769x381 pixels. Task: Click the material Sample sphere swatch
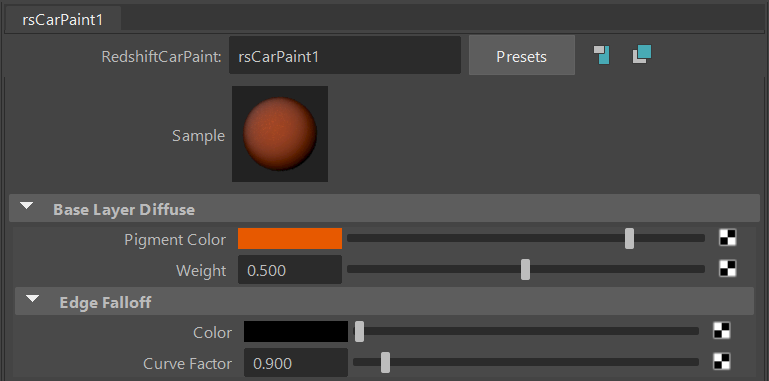280,134
